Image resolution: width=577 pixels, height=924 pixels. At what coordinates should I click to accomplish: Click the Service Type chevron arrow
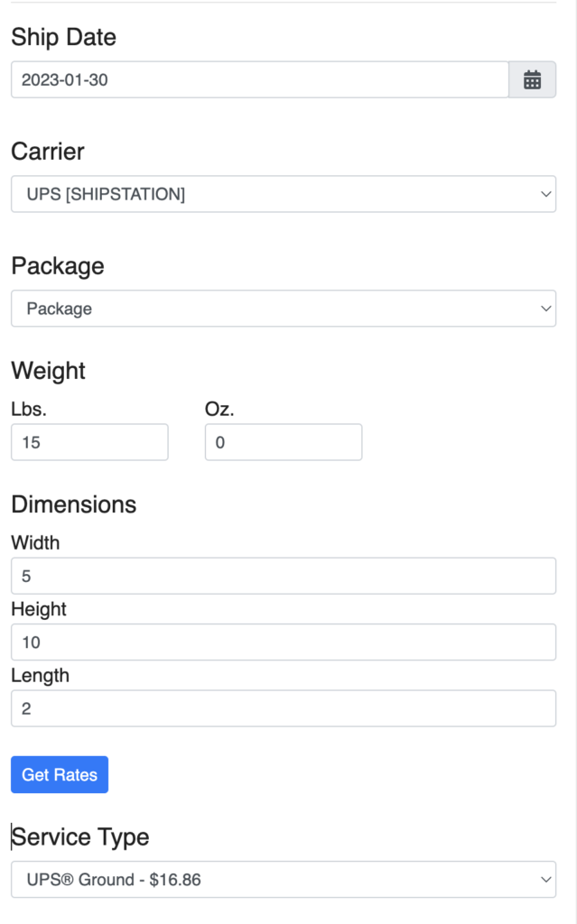(545, 879)
